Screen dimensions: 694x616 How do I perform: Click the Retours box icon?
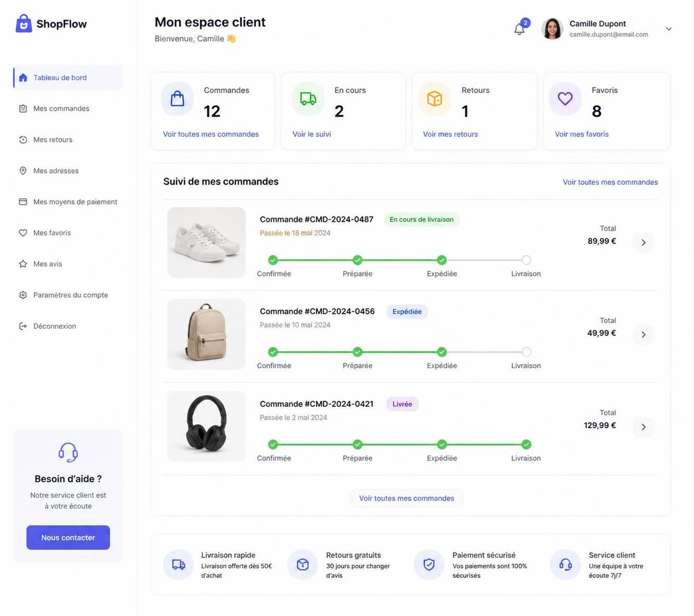coord(434,99)
